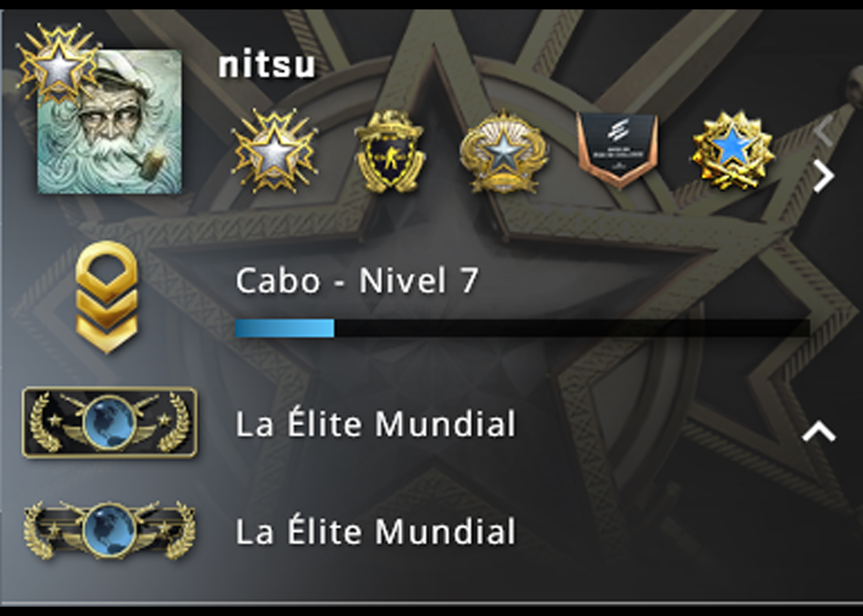863x616 pixels.
Task: Click the framed Global Elite rank emblem
Action: point(109,422)
